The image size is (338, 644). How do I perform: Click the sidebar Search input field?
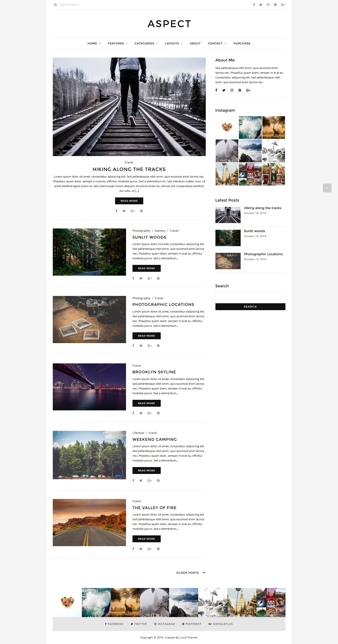(250, 296)
